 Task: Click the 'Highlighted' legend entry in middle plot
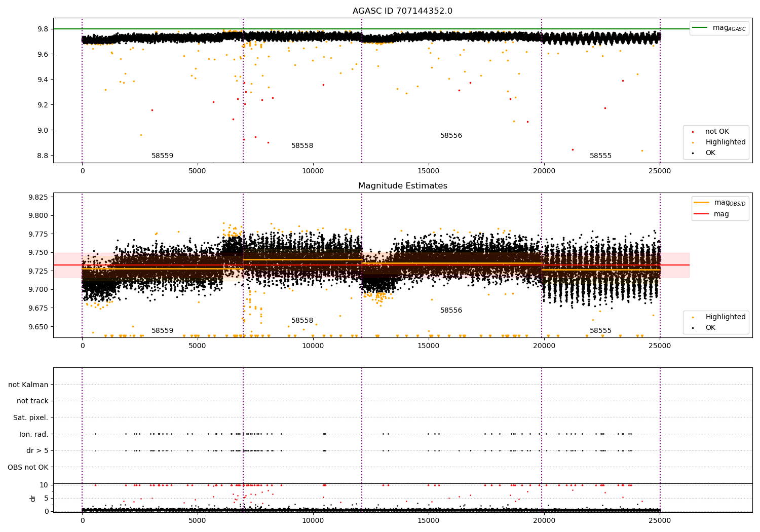pyautogui.click(x=726, y=317)
